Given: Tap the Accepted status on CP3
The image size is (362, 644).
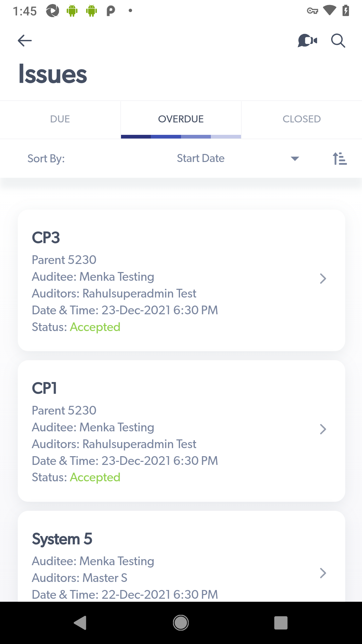Looking at the screenshot, I should click(x=95, y=327).
